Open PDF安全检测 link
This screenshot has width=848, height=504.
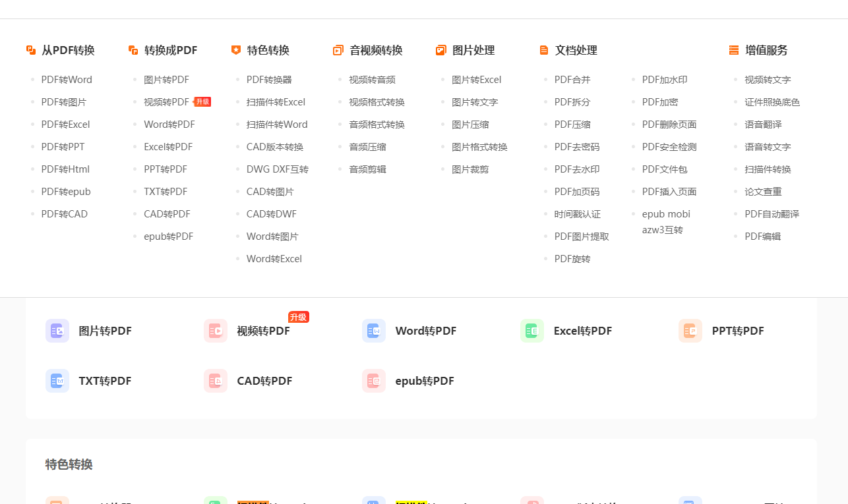click(x=669, y=147)
